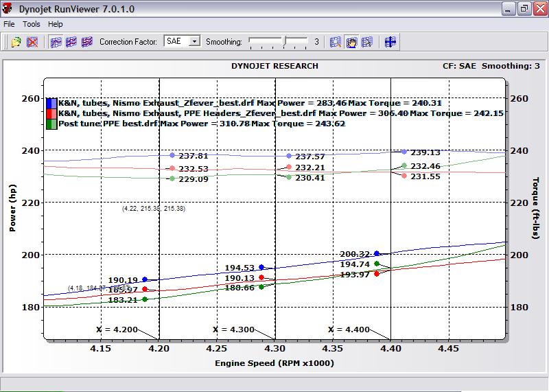The width and height of the screenshot is (549, 392).
Task: Click the 229.09 torque data label
Action: pyautogui.click(x=194, y=179)
